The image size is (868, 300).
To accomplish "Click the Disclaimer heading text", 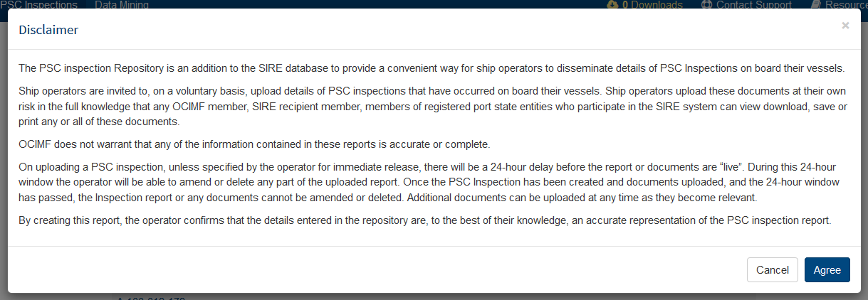I will (48, 30).
